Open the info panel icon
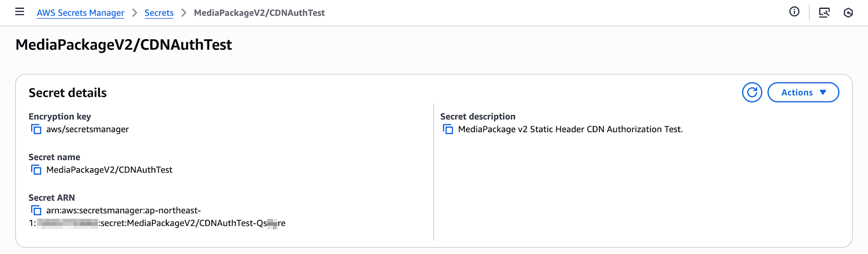The image size is (868, 254). [794, 12]
